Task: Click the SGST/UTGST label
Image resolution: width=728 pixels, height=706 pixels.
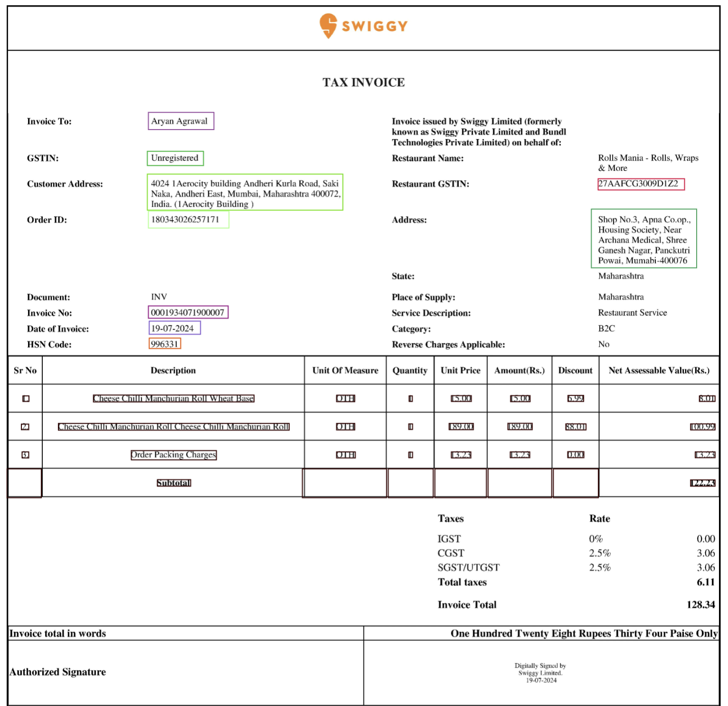Action: click(x=468, y=567)
